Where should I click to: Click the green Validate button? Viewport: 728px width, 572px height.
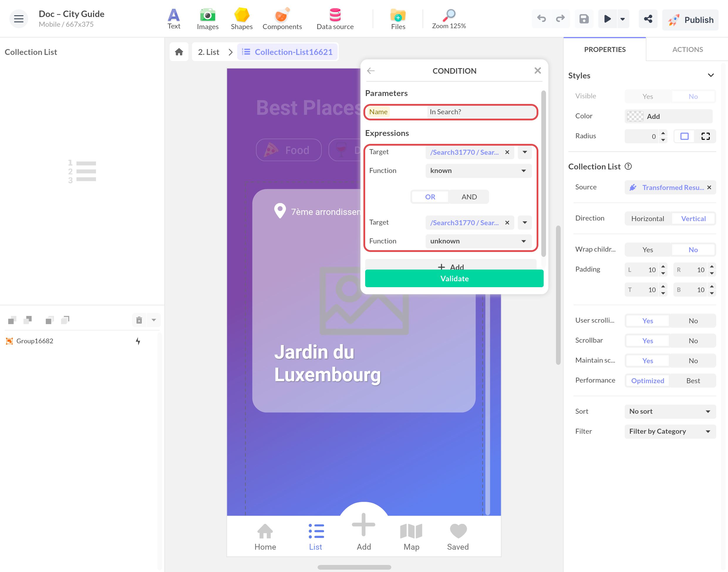point(454,279)
